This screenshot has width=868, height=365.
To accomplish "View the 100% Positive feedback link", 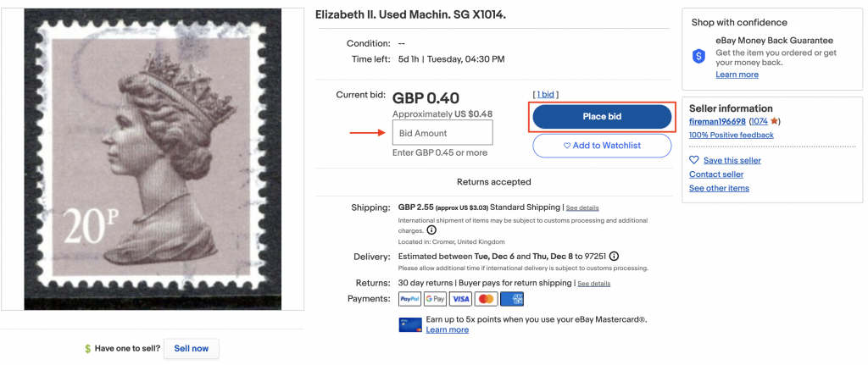I will pos(731,135).
